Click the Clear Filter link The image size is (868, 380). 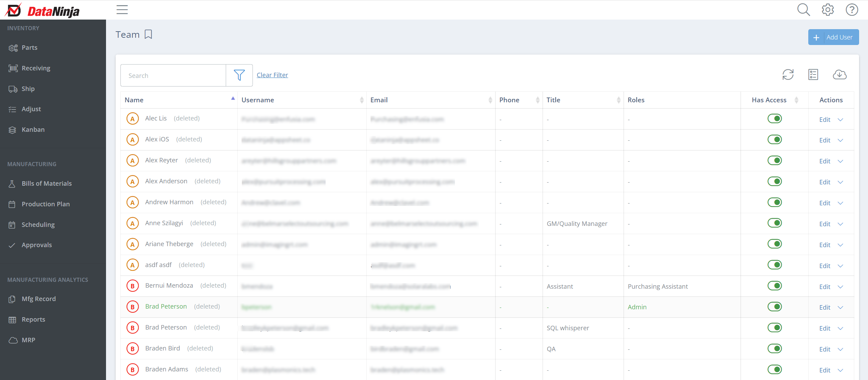click(x=272, y=75)
